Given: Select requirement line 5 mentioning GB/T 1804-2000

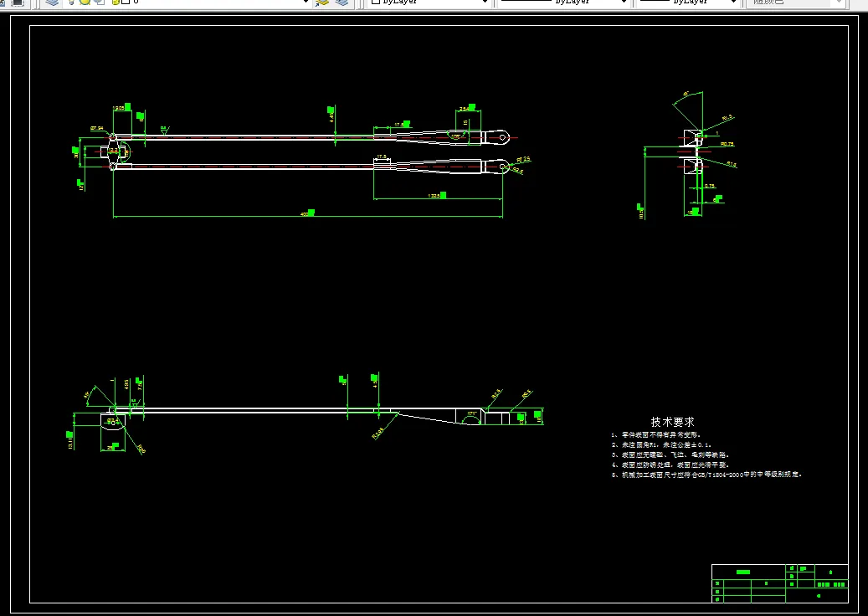Looking at the screenshot, I should tap(707, 475).
